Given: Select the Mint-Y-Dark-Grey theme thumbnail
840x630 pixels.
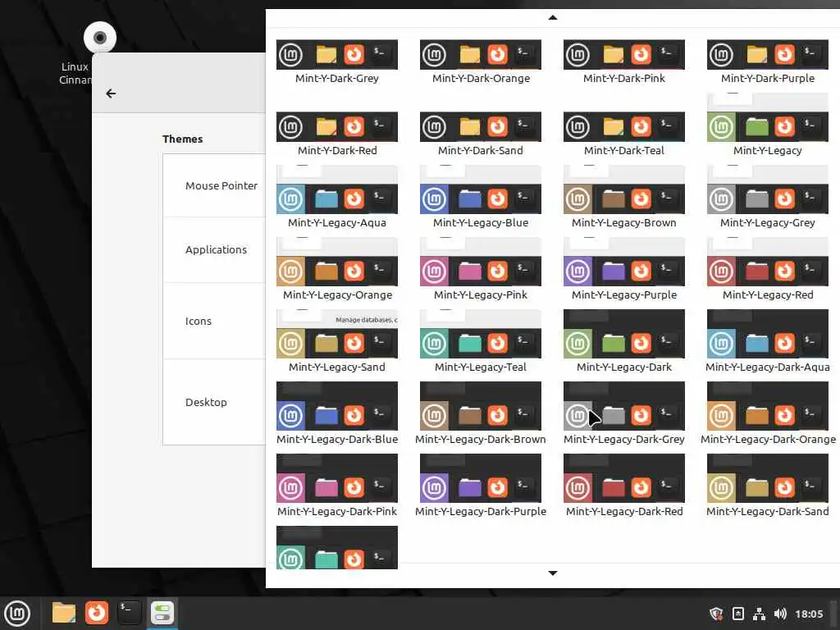Looking at the screenshot, I should coord(337,55).
